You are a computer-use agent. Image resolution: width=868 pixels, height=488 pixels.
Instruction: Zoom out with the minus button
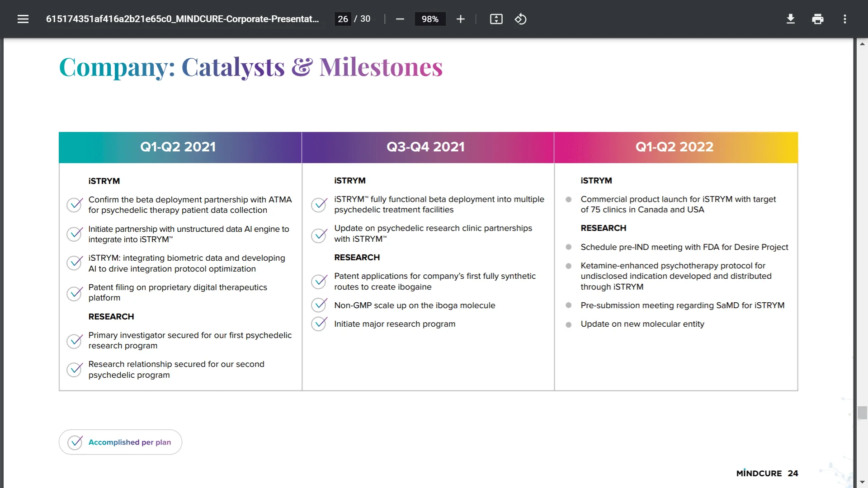(400, 19)
